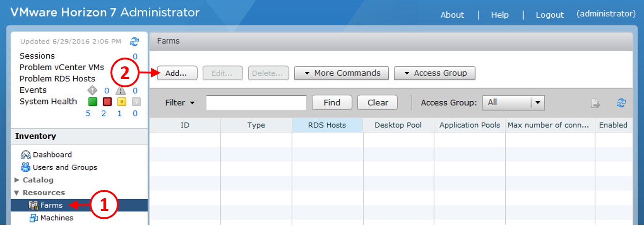The image size is (644, 228).
Task: Click the gray unknown System Health icon
Action: click(x=136, y=102)
